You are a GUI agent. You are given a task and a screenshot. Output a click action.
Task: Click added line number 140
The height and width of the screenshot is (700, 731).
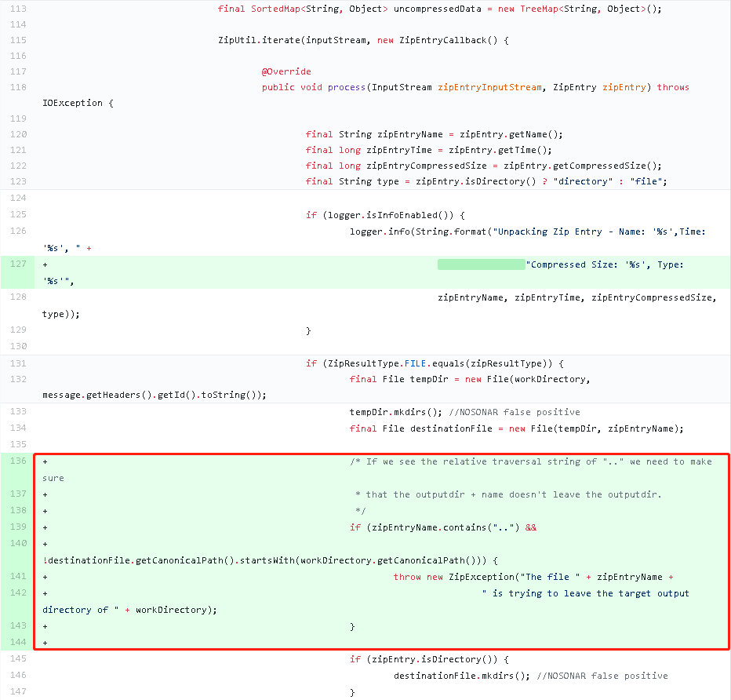pos(18,543)
